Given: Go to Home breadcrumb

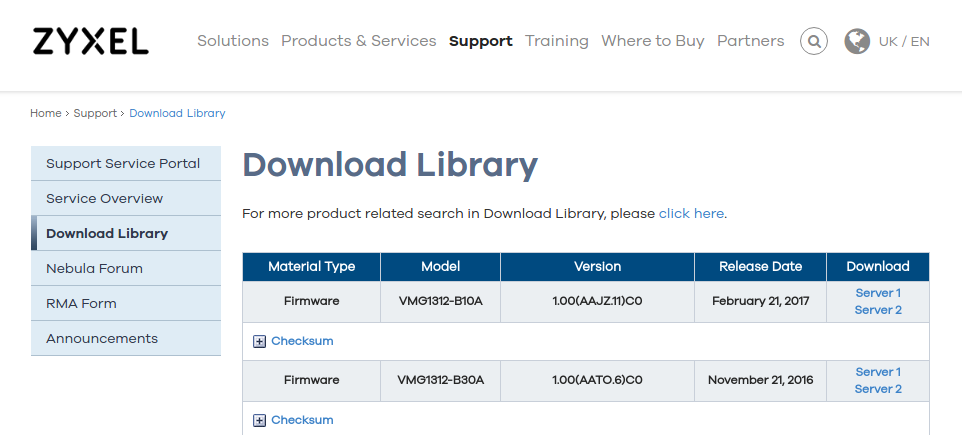Looking at the screenshot, I should (x=46, y=114).
